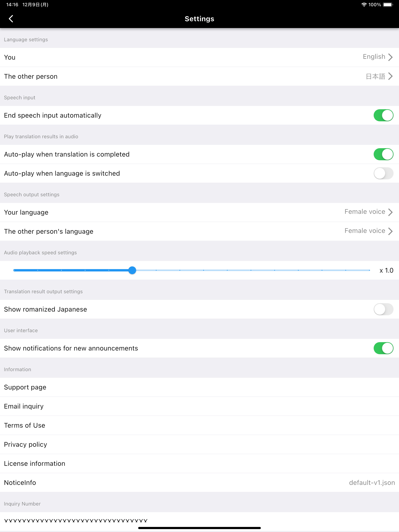Screen dimensions: 399x532
Task: Tap the chevron next to 日本語
Action: 390,76
